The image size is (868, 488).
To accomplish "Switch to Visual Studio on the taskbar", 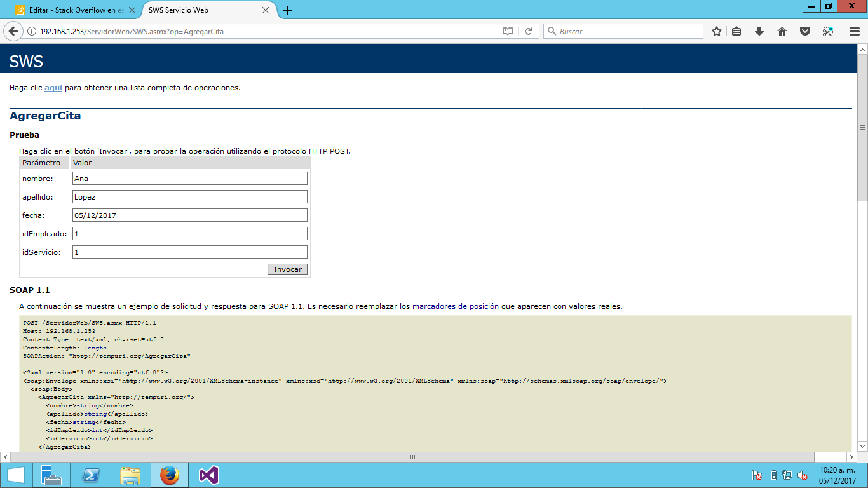I will point(209,475).
